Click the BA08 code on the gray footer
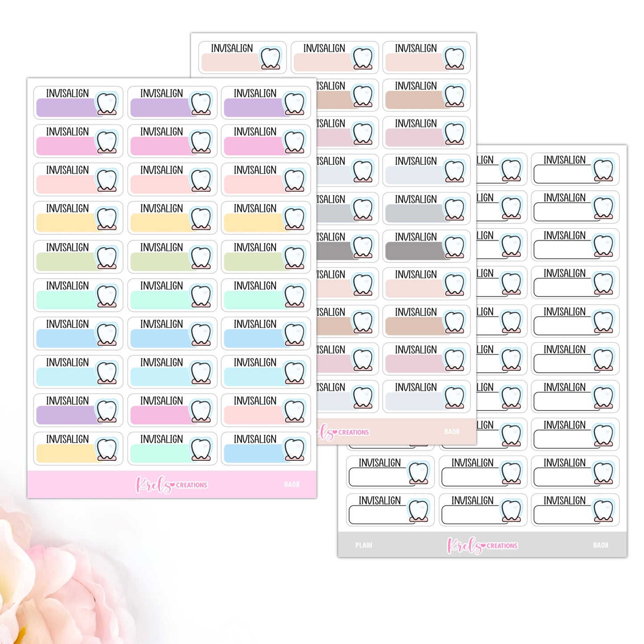This screenshot has width=644, height=644. click(x=600, y=545)
